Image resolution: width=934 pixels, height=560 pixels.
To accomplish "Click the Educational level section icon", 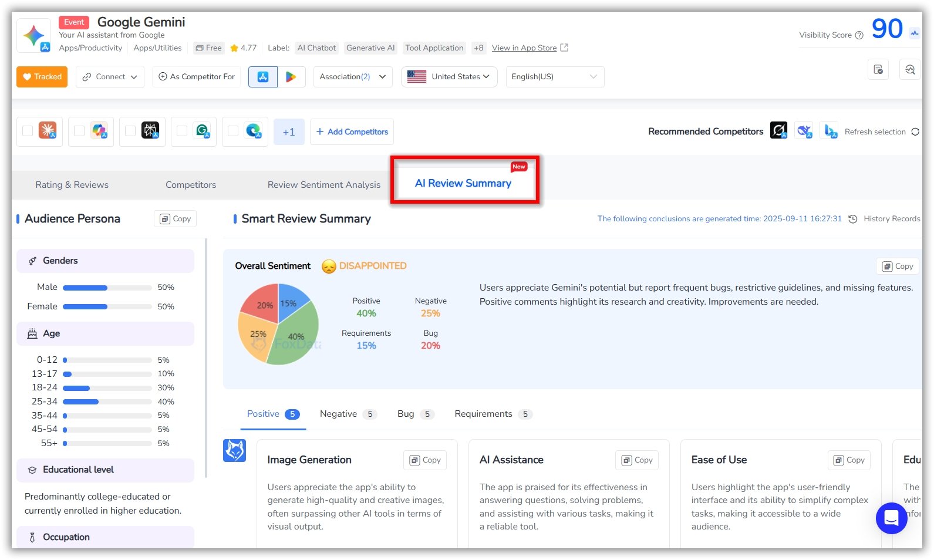I will click(32, 470).
